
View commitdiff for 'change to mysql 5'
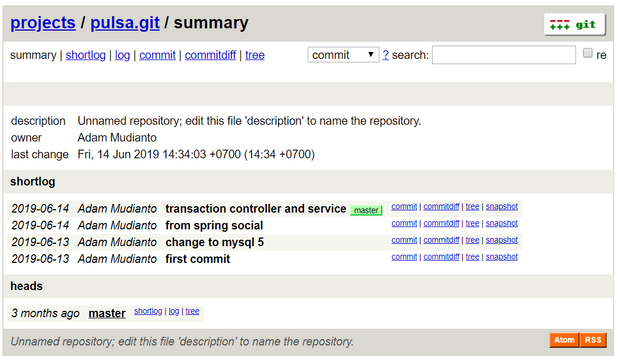[441, 240]
